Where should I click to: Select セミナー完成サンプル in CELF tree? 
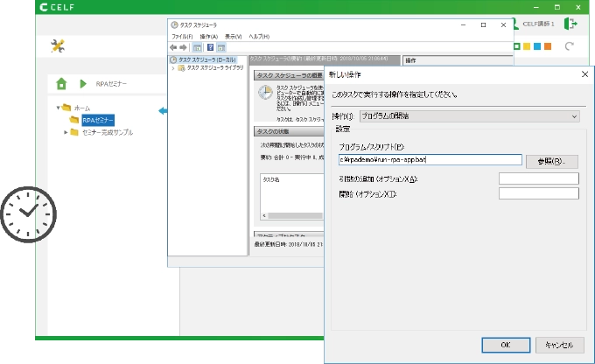[x=108, y=132]
